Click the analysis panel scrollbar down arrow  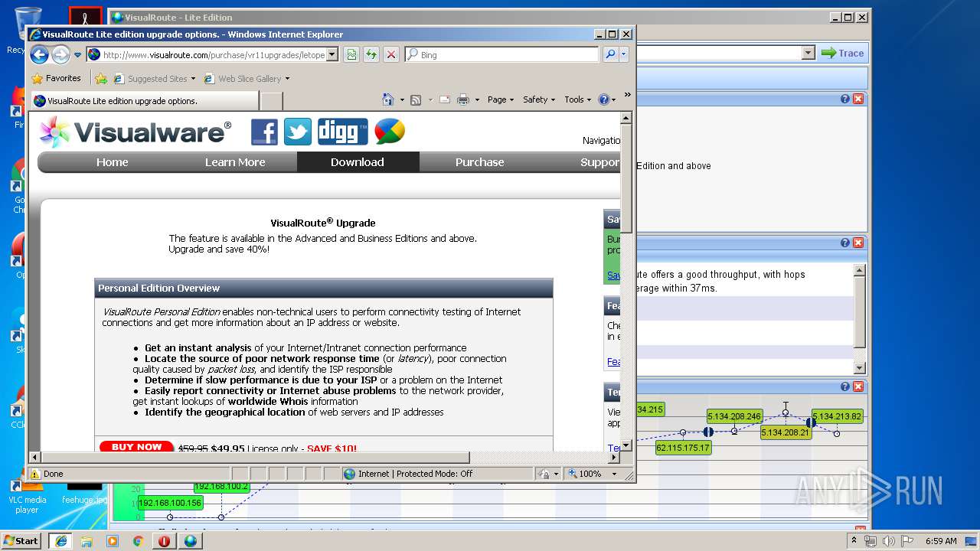click(x=860, y=367)
